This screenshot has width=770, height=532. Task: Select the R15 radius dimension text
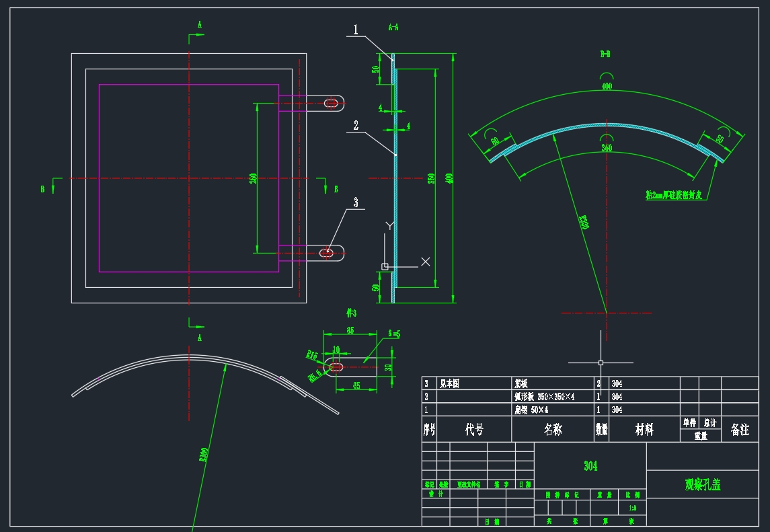[x=312, y=354]
